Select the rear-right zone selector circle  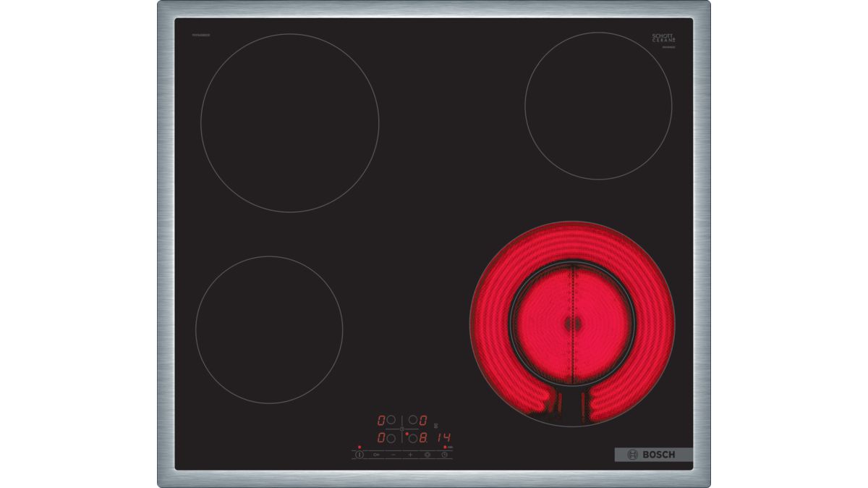coord(412,419)
